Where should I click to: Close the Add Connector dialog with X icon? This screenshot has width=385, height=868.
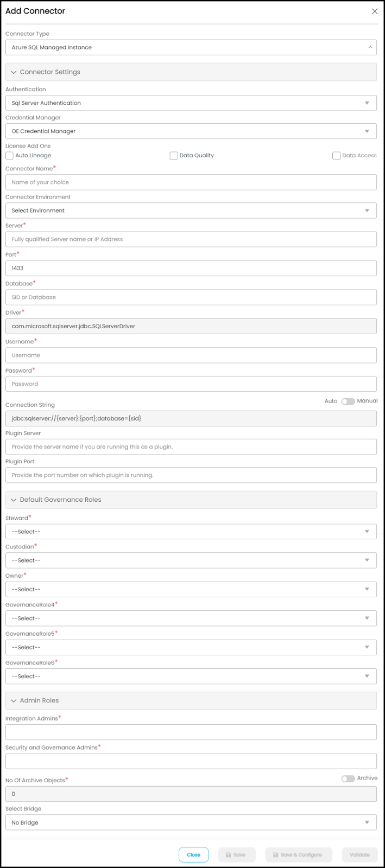375,11
